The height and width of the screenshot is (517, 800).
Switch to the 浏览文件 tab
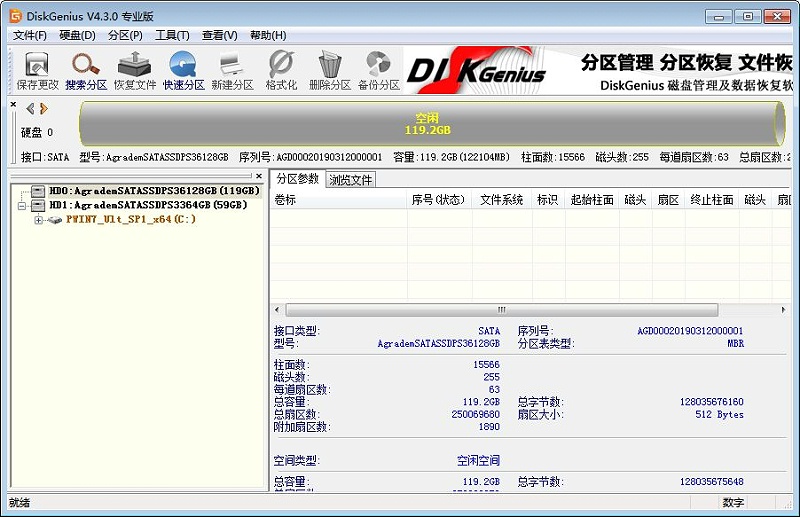click(351, 180)
